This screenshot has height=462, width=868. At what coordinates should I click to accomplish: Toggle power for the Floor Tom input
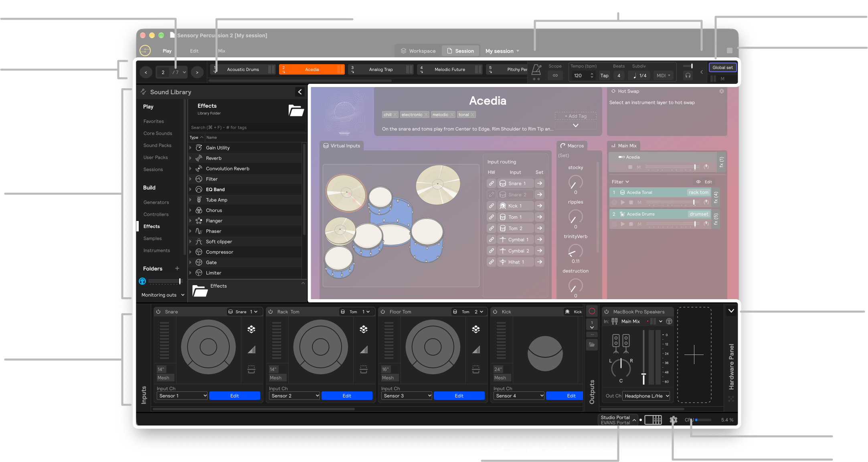[383, 312]
